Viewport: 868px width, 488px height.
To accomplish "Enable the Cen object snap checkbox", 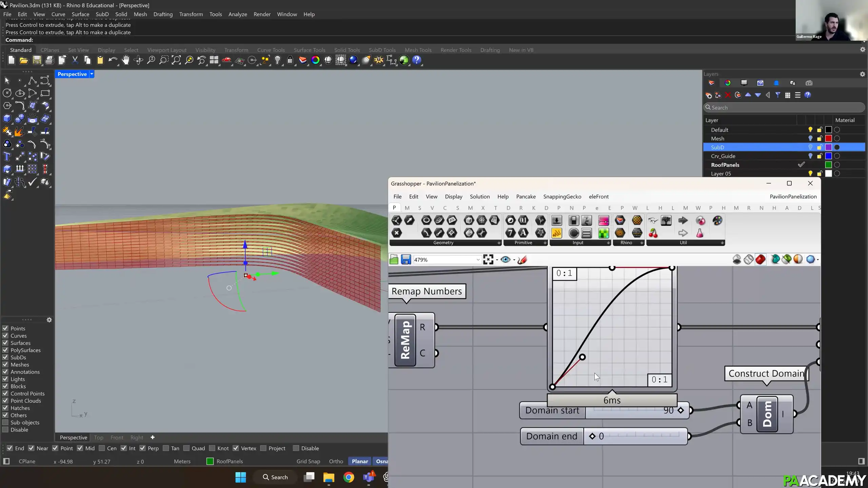I will tap(102, 448).
